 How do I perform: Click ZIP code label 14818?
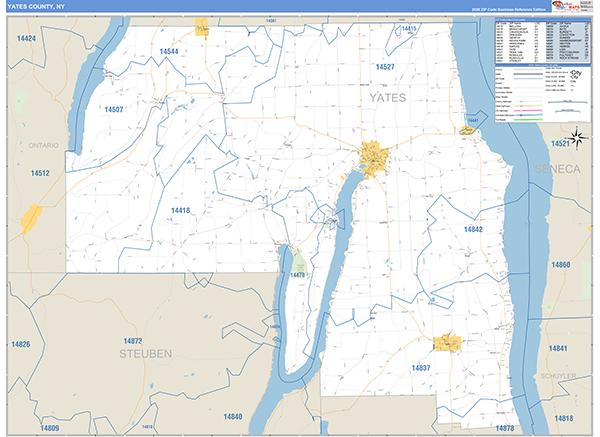tap(564, 418)
